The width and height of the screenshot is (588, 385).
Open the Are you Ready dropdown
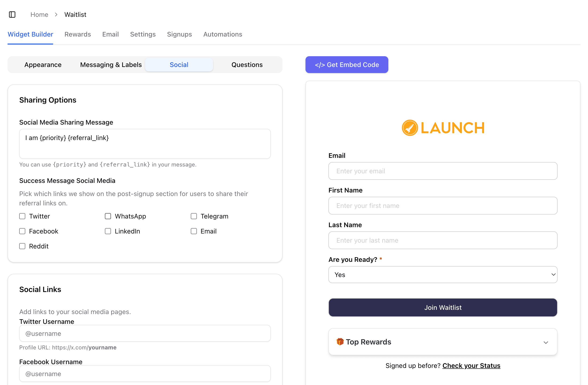442,274
